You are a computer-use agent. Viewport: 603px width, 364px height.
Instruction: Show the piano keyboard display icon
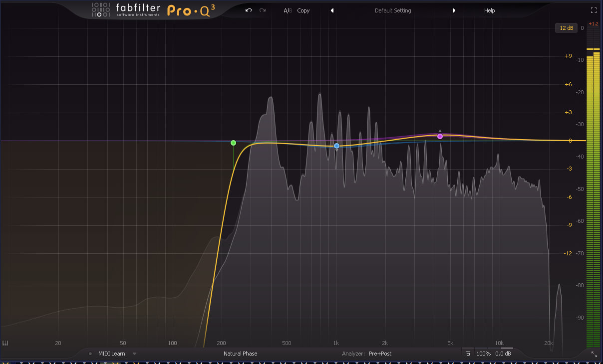point(5,343)
